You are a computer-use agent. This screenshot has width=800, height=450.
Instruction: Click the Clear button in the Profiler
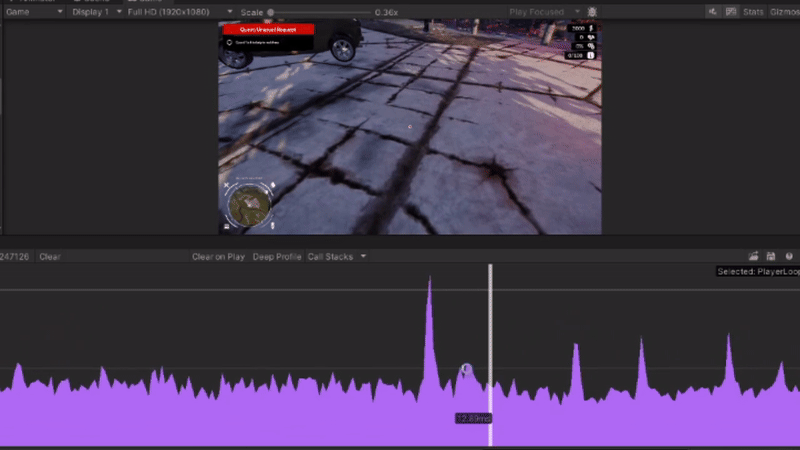[50, 257]
